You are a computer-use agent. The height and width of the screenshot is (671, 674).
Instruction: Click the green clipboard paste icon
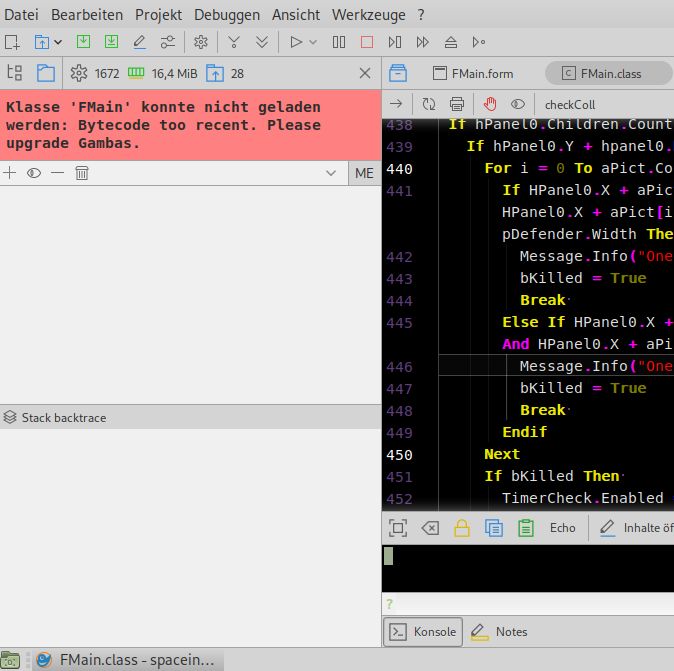[526, 528]
